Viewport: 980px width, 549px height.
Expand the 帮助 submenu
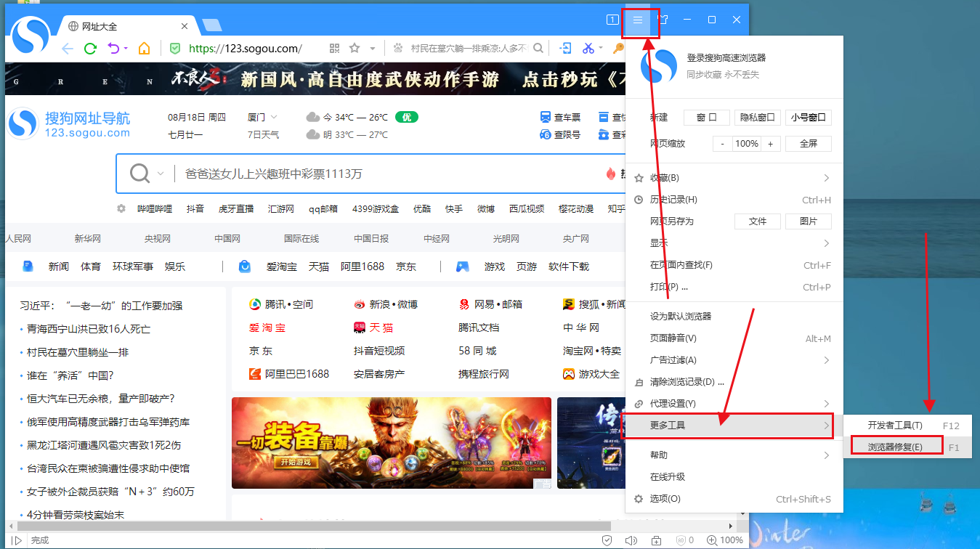[x=734, y=455]
